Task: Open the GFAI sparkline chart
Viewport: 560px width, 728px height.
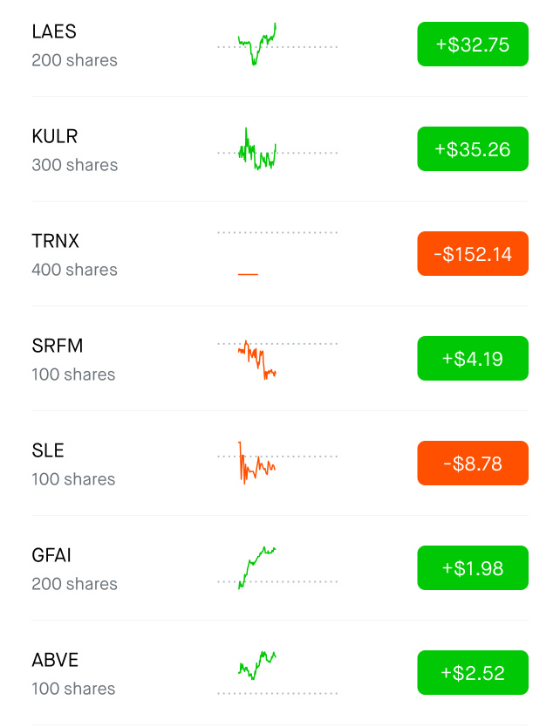Action: (x=277, y=567)
